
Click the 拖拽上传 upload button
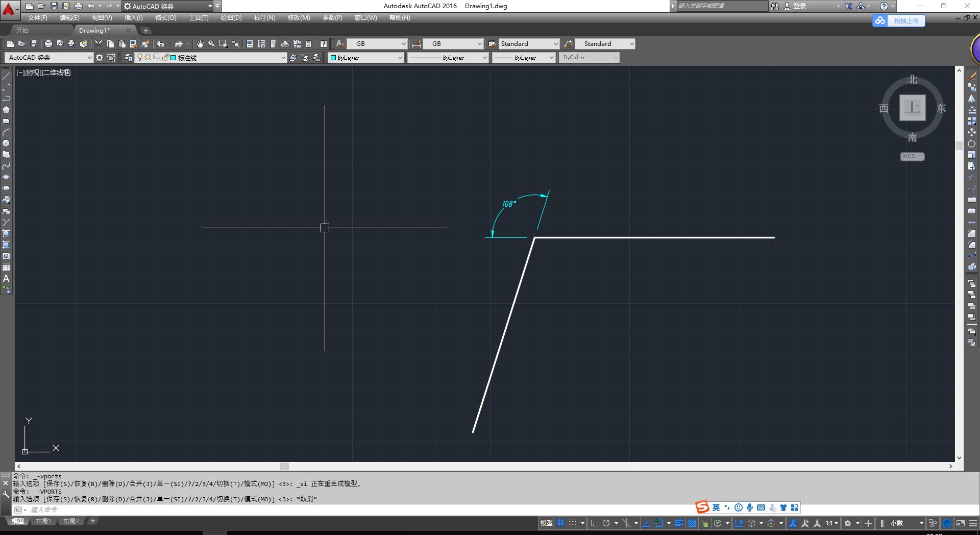[x=899, y=21]
